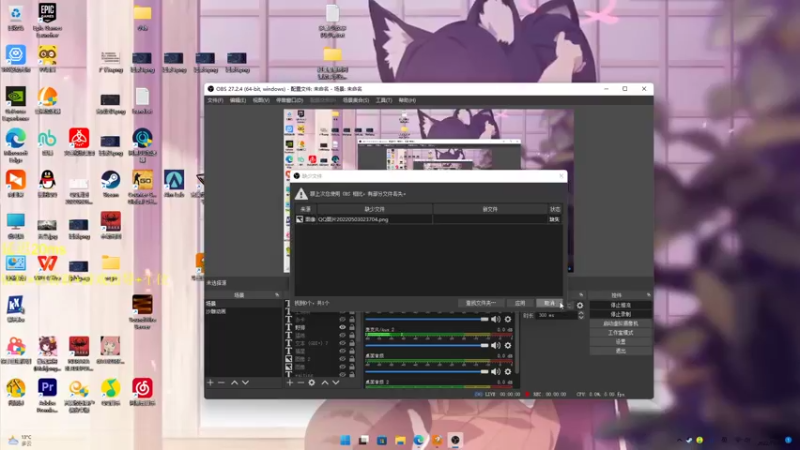This screenshot has width=800, height=450.
Task: Move scene up in Scenes panel
Action: pos(234,382)
